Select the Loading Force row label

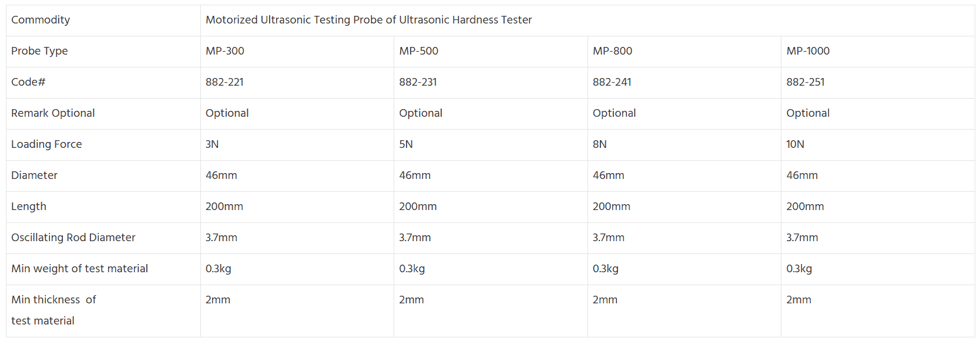(x=46, y=144)
